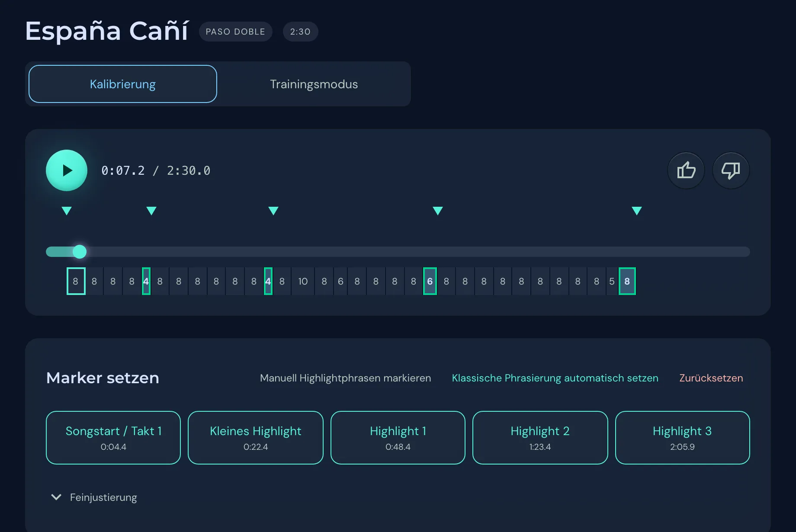Set the Highlight 3 marker
Image resolution: width=796 pixels, height=532 pixels.
[x=682, y=438]
